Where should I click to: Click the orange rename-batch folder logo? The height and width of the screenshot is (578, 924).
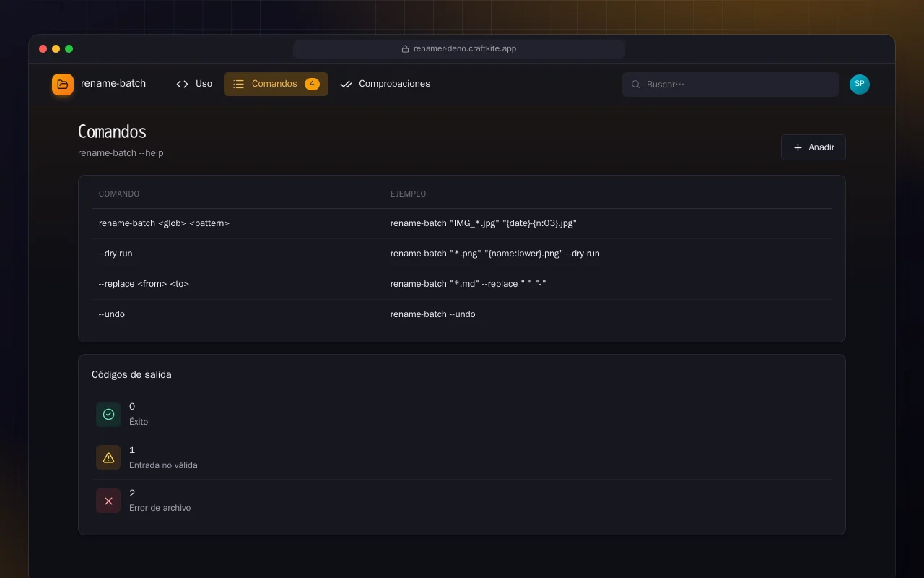point(63,85)
